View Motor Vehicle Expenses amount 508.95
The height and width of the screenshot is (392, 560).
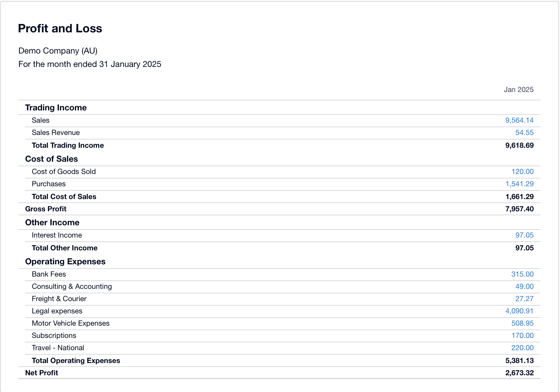pyautogui.click(x=522, y=323)
